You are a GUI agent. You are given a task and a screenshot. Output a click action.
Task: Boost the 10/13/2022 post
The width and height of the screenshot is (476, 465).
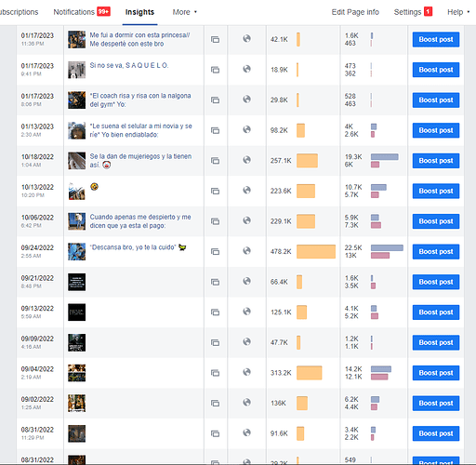(x=436, y=191)
